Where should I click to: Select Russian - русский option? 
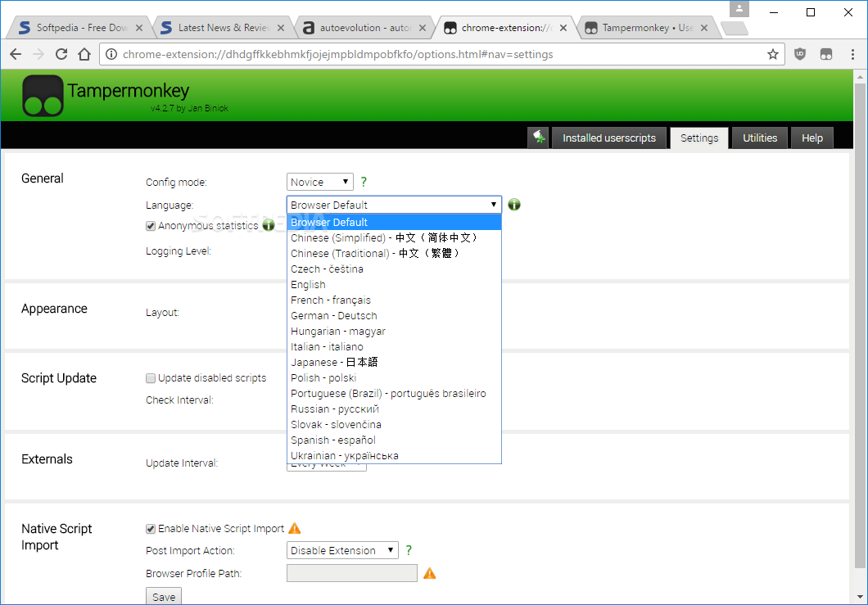click(394, 409)
